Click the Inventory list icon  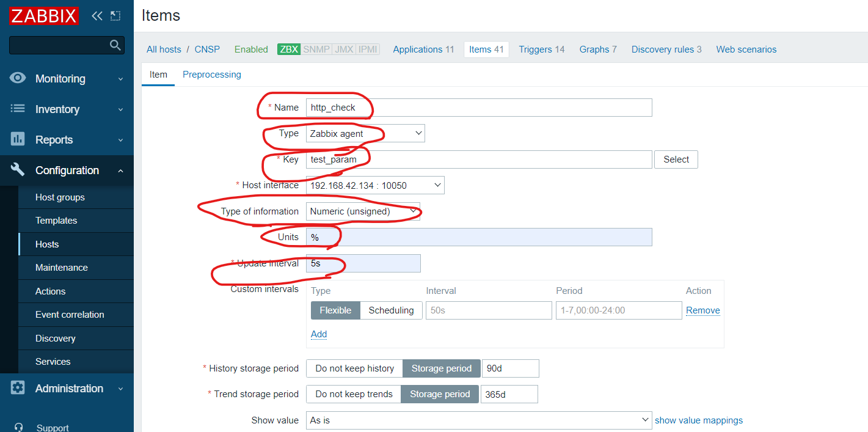pyautogui.click(x=18, y=109)
